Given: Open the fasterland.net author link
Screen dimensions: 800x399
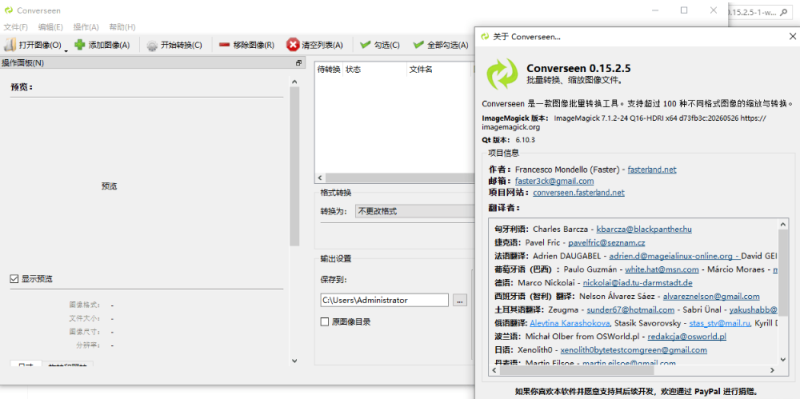Looking at the screenshot, I should click(652, 169).
